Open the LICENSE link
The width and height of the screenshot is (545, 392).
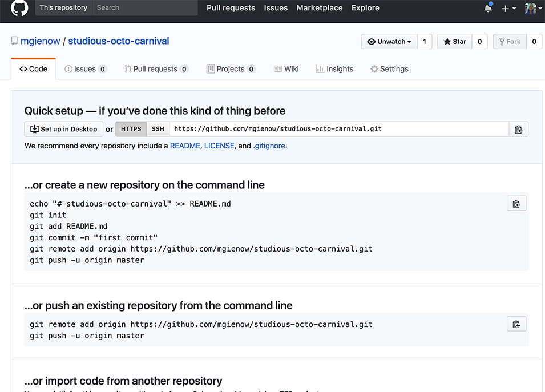coord(219,146)
